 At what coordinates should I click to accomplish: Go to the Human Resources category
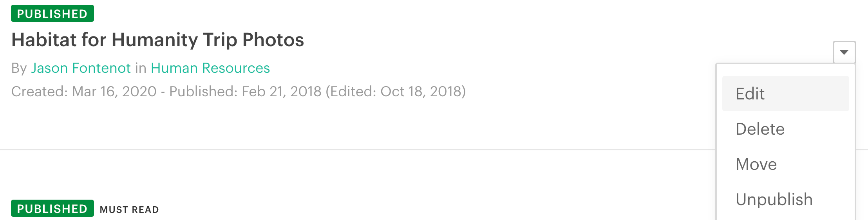tap(210, 68)
